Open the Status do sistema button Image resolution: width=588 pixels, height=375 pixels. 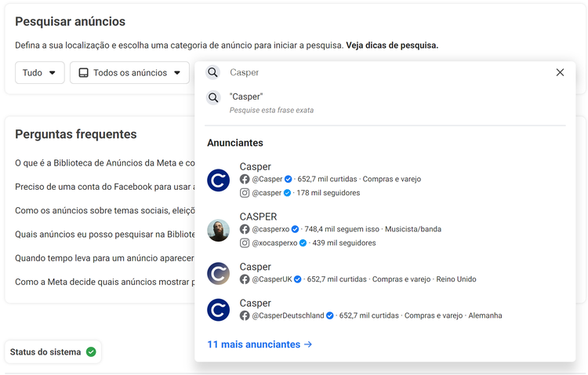coord(53,351)
